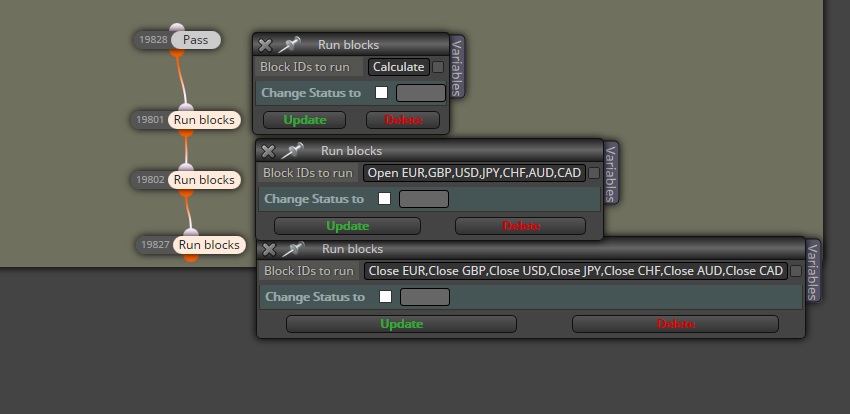Open status value box in Calculate panel
Image resolution: width=850 pixels, height=414 pixels.
coord(421,93)
